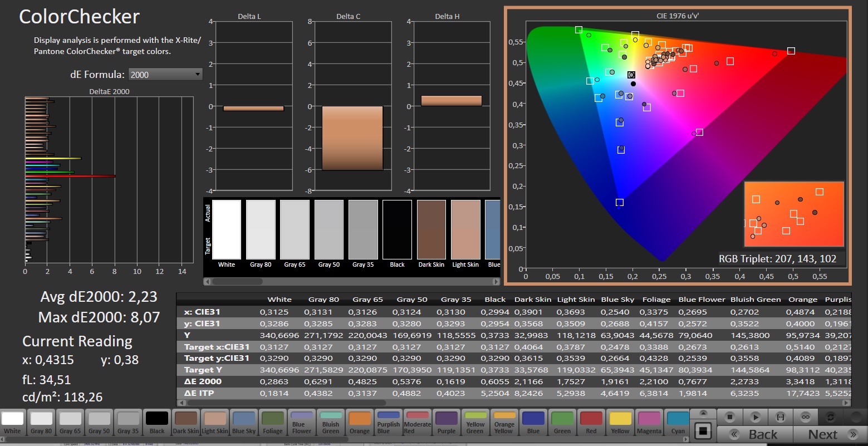Start reading with the play icon
The image size is (868, 446).
pos(756,416)
